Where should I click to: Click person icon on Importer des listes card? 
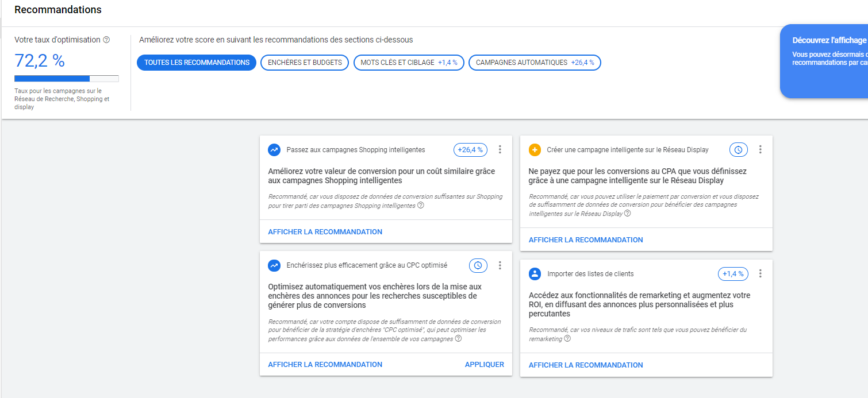(535, 274)
